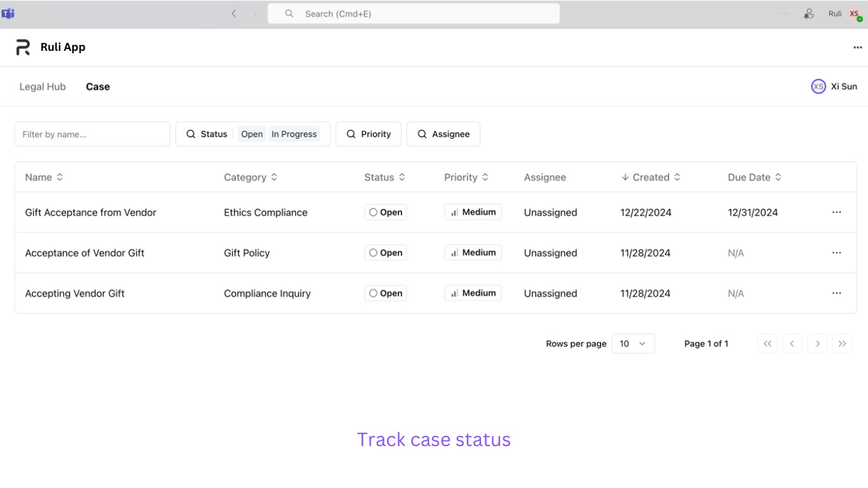Click the In Progress filter chip

pyautogui.click(x=294, y=134)
